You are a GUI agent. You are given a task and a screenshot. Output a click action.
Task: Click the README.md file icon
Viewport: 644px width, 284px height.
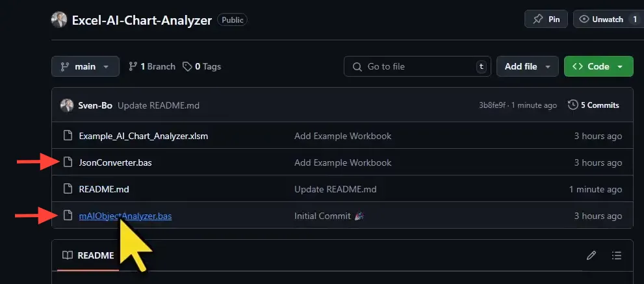point(67,189)
